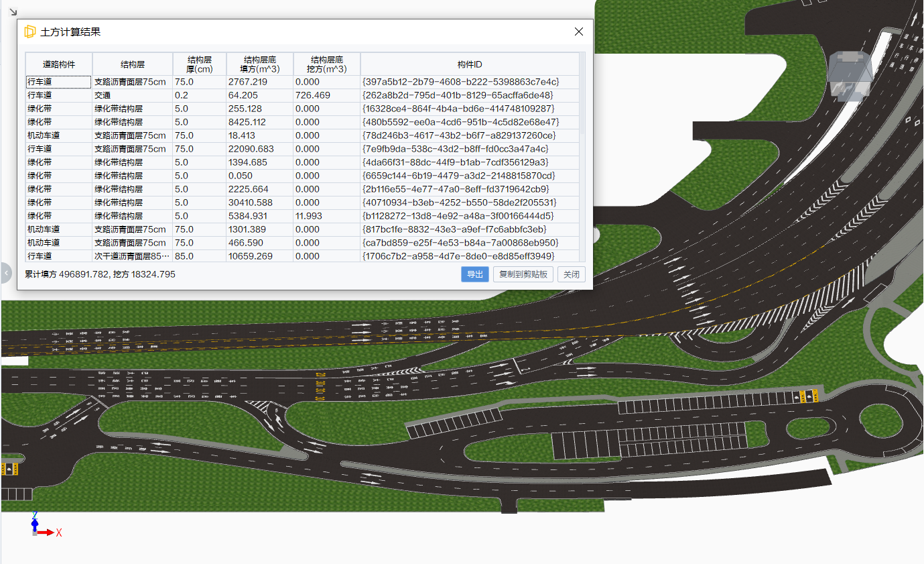Click the 结构层底填方(m^3) column header
This screenshot has height=564, width=924.
tap(259, 64)
